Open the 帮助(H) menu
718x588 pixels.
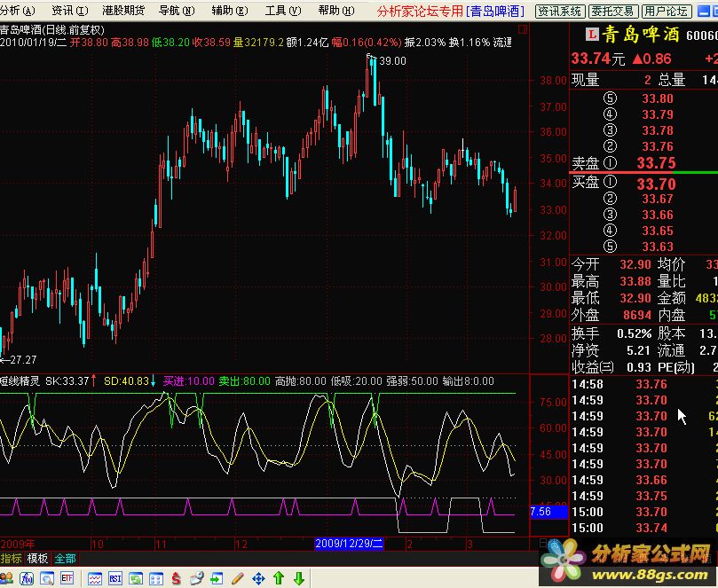click(336, 11)
